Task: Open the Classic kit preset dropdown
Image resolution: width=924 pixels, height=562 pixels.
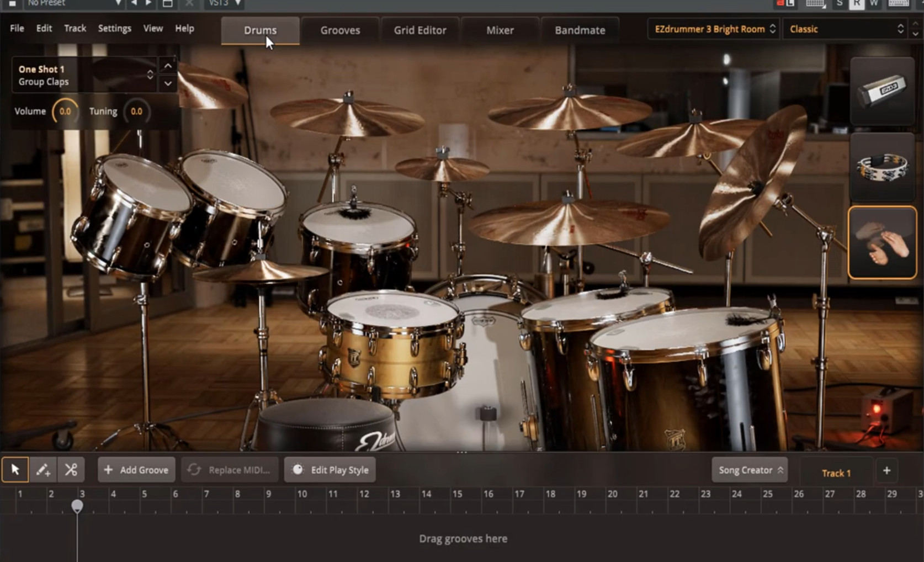Action: (845, 29)
